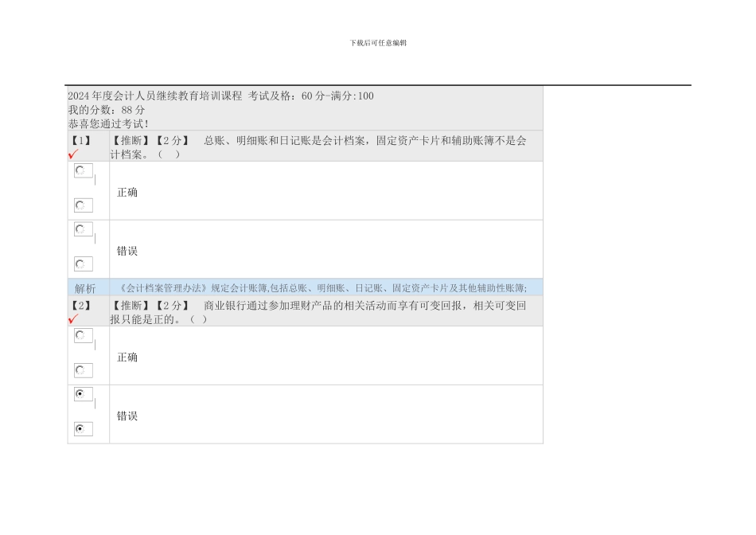The image size is (756, 535).
Task: Click question 1 text about 总账、明细账和日记账
Action: coord(318,147)
